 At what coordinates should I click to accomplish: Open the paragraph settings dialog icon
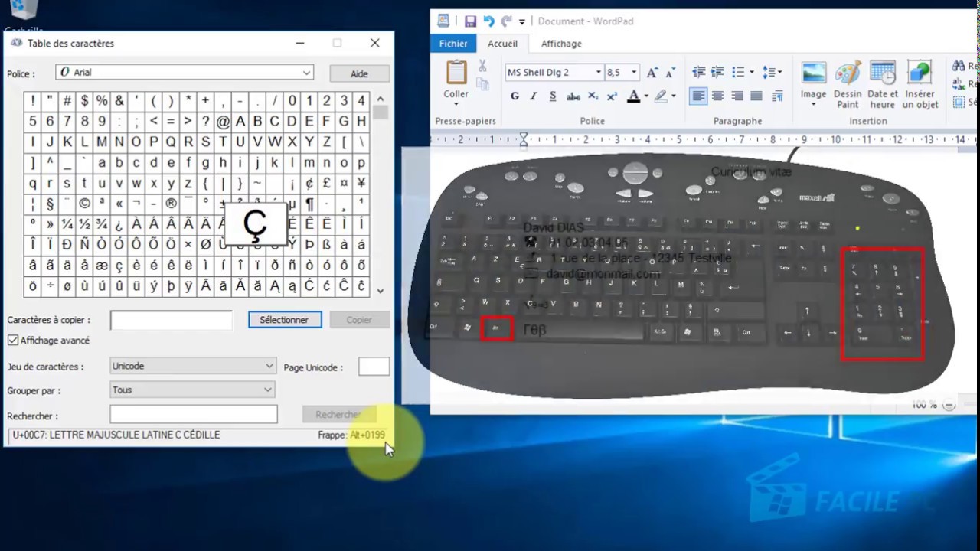[777, 96]
